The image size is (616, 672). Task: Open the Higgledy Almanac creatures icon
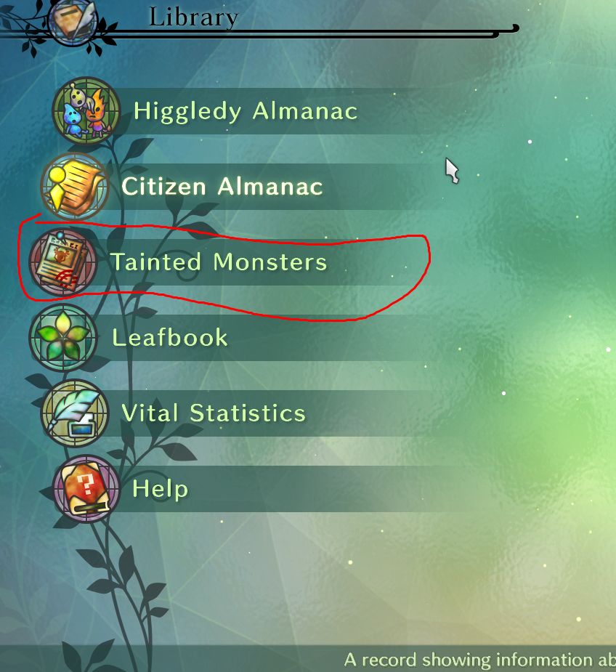click(86, 111)
